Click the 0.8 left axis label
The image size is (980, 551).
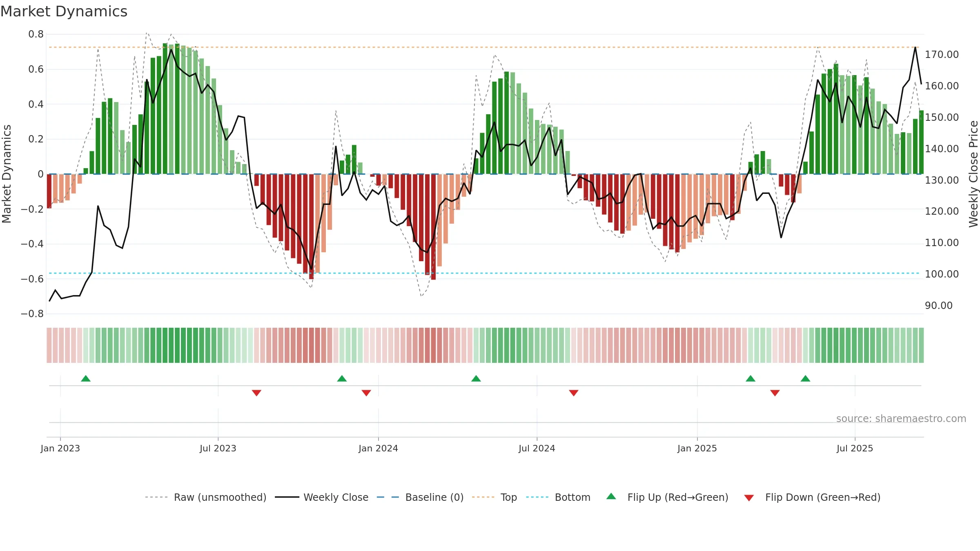[x=36, y=34]
